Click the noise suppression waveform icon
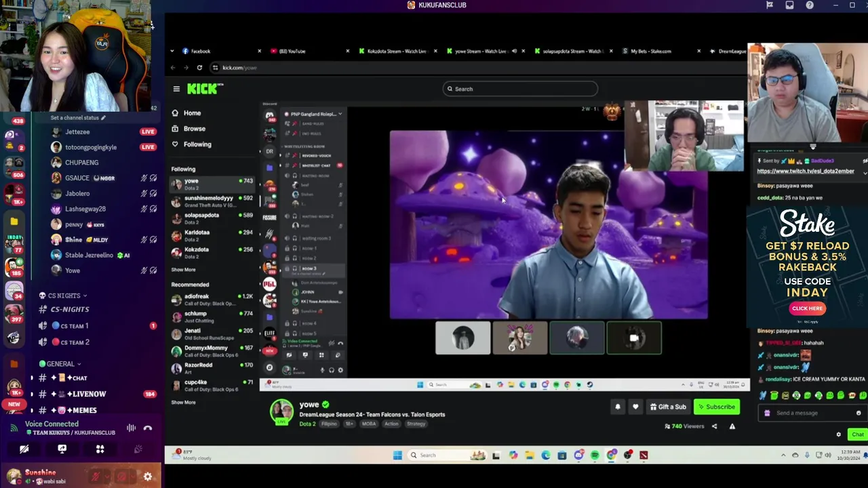The image size is (868, 488). pos(131,428)
